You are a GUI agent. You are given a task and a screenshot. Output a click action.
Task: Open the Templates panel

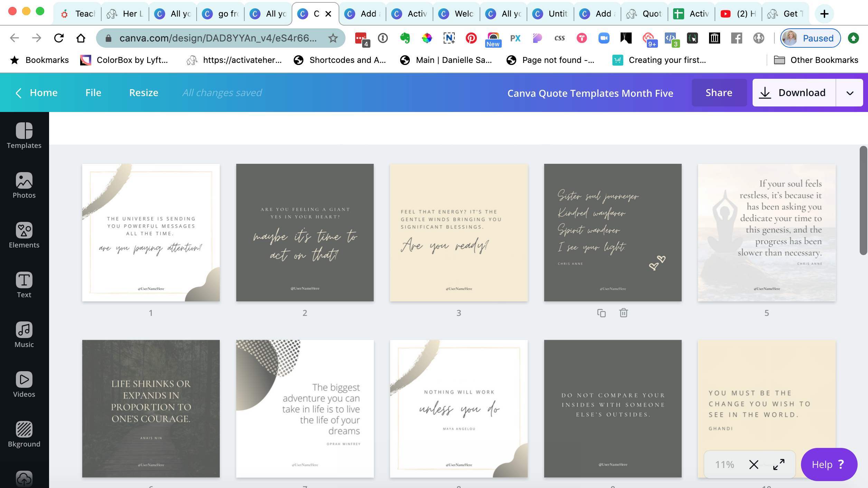24,135
